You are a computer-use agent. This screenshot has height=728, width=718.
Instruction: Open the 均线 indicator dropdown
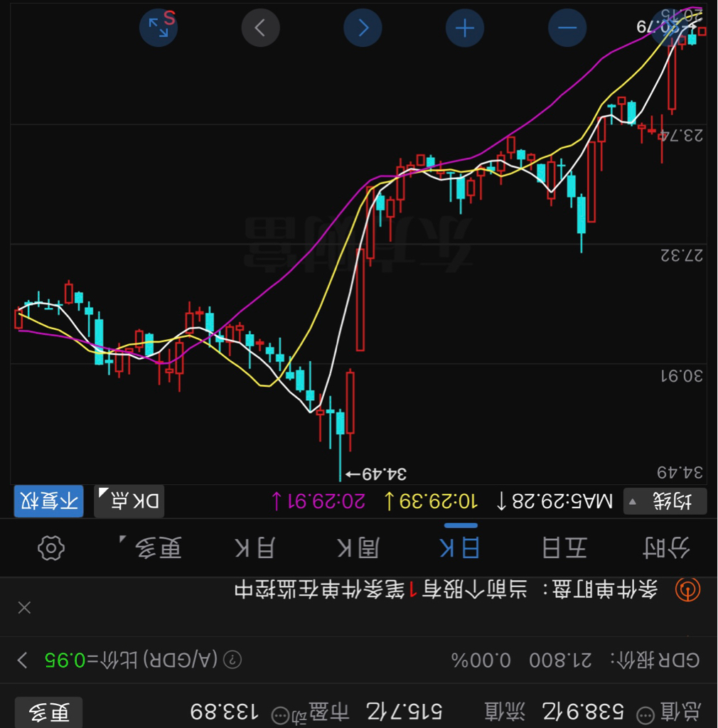665,501
